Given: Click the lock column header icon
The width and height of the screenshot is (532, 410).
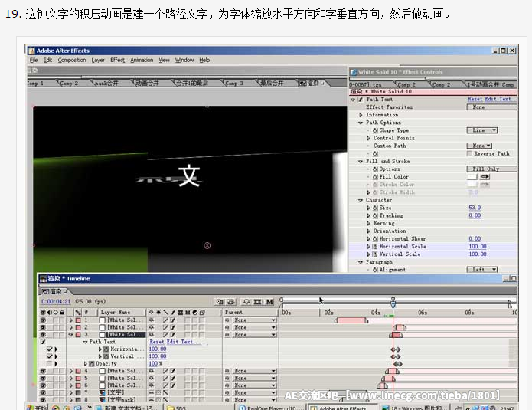Looking at the screenshot, I should pos(62,313).
